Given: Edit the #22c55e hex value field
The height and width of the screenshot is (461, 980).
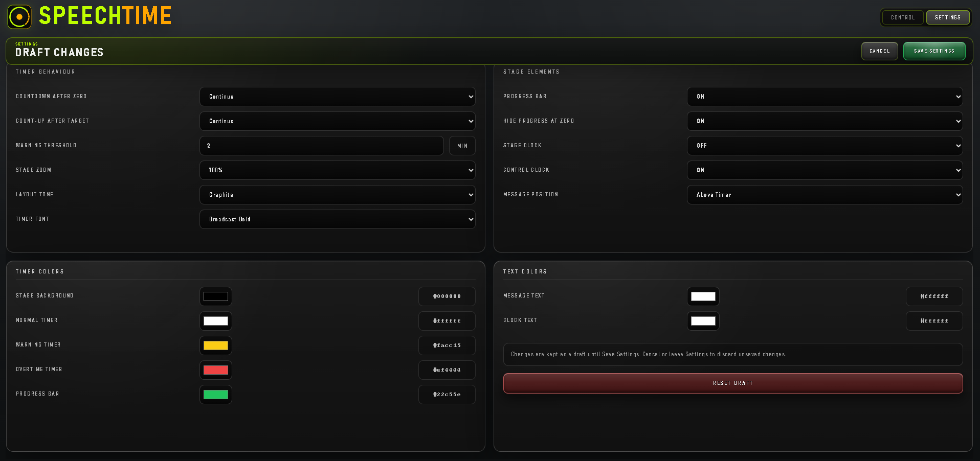Looking at the screenshot, I should click(447, 395).
